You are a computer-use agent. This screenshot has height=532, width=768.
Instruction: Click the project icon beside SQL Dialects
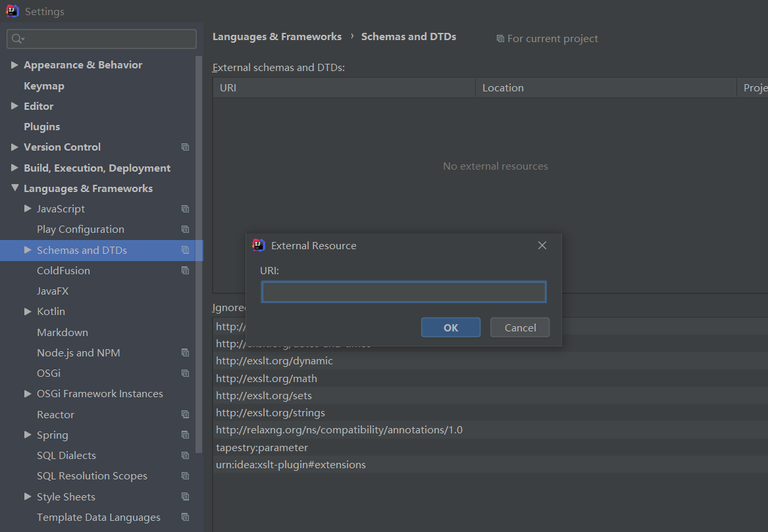tap(184, 455)
